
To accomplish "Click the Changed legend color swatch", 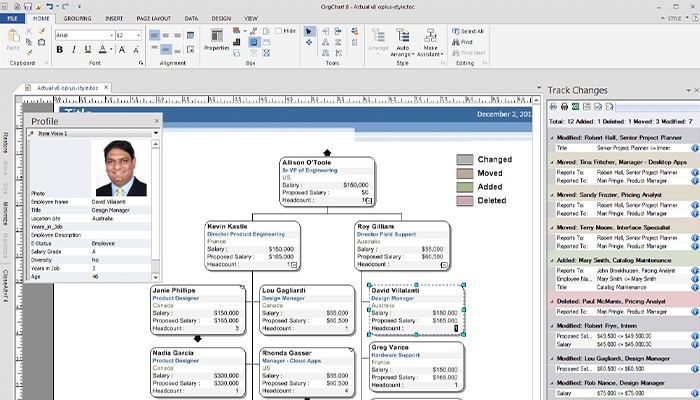I will [466, 159].
